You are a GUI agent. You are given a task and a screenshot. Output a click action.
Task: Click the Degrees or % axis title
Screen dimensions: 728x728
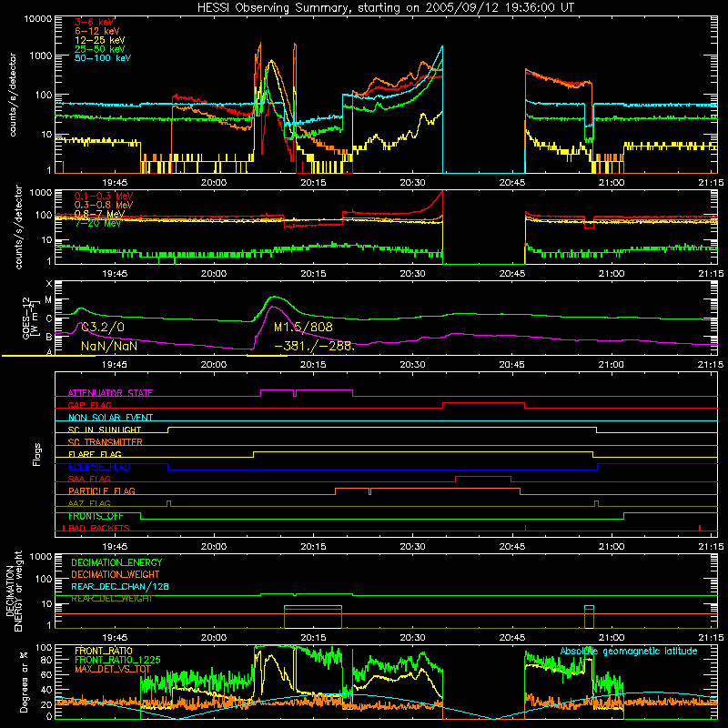[x=24, y=682]
